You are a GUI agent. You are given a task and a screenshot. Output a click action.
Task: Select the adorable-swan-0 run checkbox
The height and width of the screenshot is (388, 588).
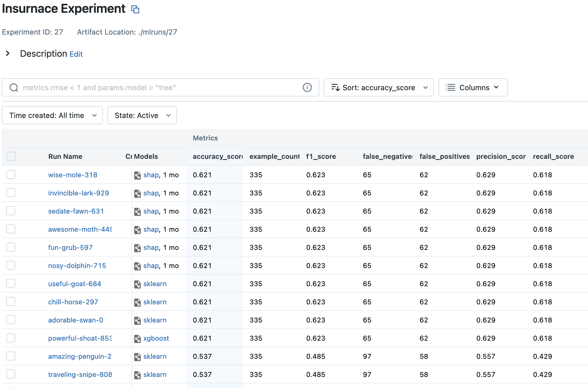click(11, 320)
